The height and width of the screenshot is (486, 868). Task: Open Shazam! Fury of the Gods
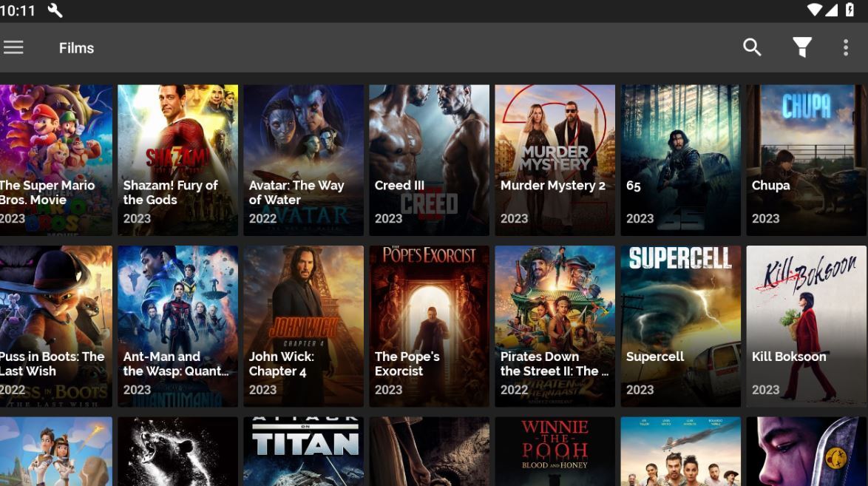pyautogui.click(x=177, y=161)
